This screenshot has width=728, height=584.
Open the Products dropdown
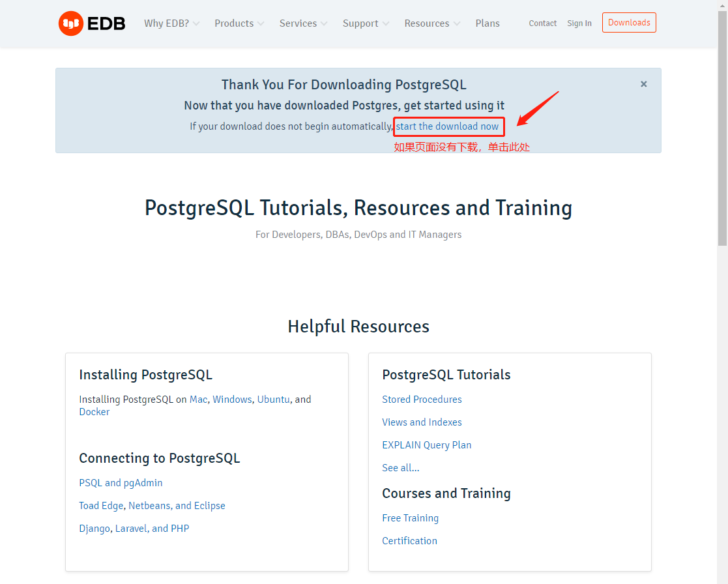(234, 23)
